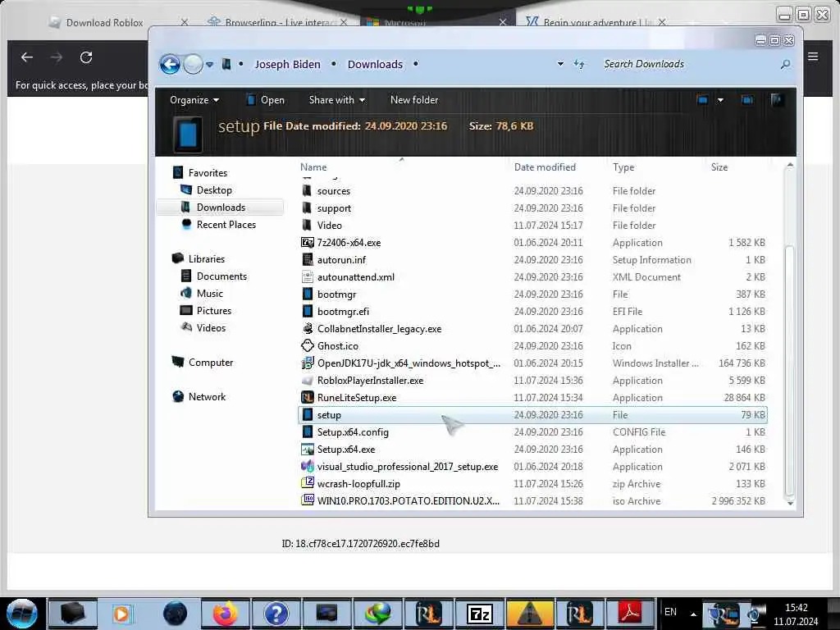This screenshot has width=840, height=630.
Task: Toggle the preview pane icon
Action: click(x=746, y=99)
